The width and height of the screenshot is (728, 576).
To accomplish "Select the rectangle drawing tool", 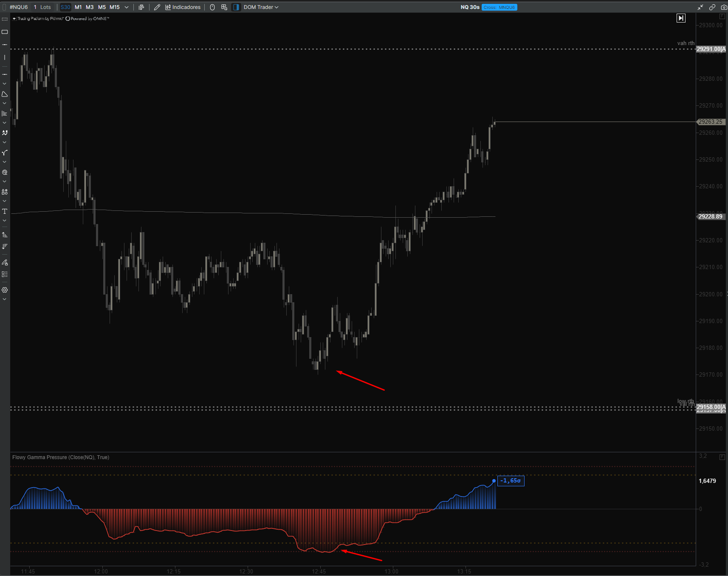I will pyautogui.click(x=5, y=32).
